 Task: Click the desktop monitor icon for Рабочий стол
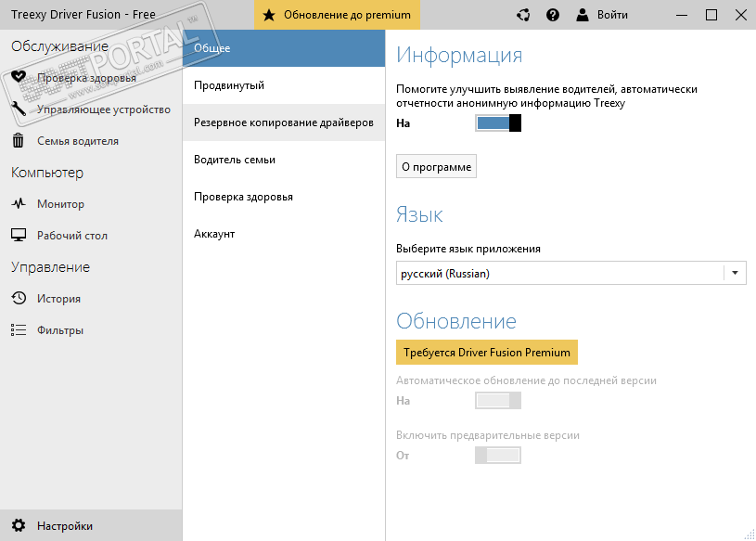tap(19, 236)
